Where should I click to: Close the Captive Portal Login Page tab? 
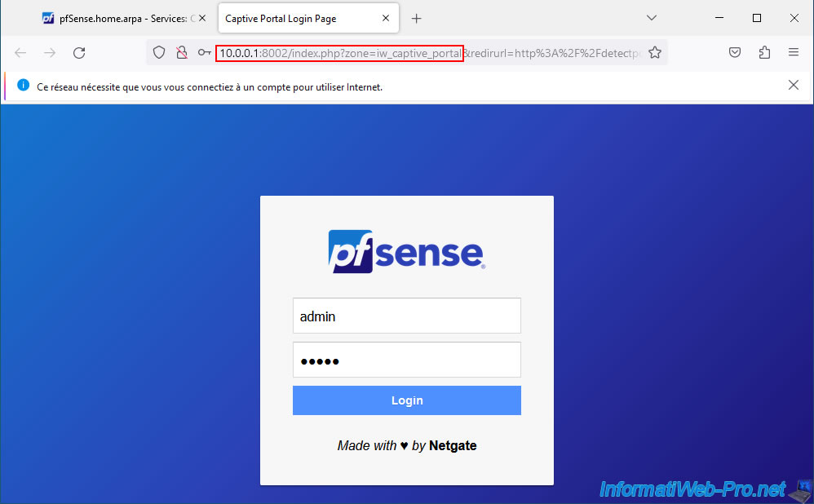tap(386, 18)
